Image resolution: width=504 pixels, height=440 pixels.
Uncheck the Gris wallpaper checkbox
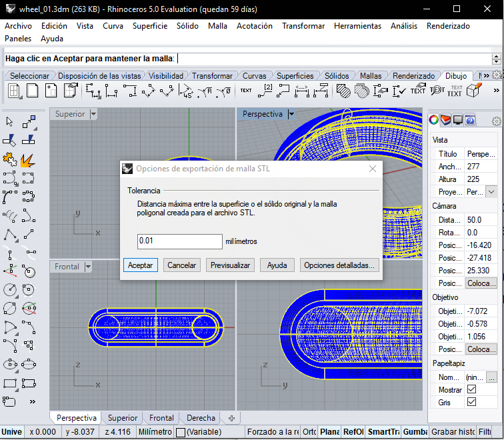[472, 402]
